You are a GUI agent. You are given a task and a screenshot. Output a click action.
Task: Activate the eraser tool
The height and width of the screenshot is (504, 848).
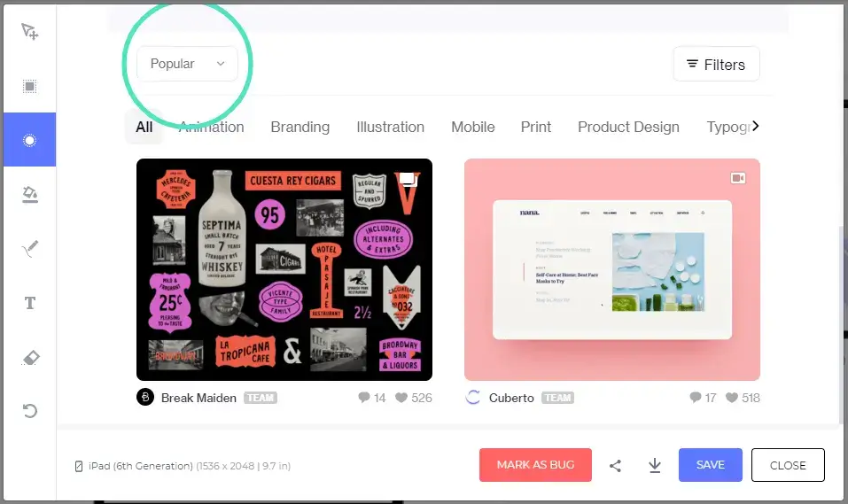[x=30, y=358]
